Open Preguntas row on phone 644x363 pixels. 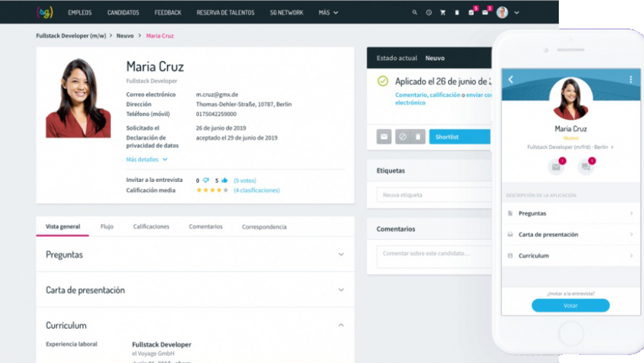[571, 213]
